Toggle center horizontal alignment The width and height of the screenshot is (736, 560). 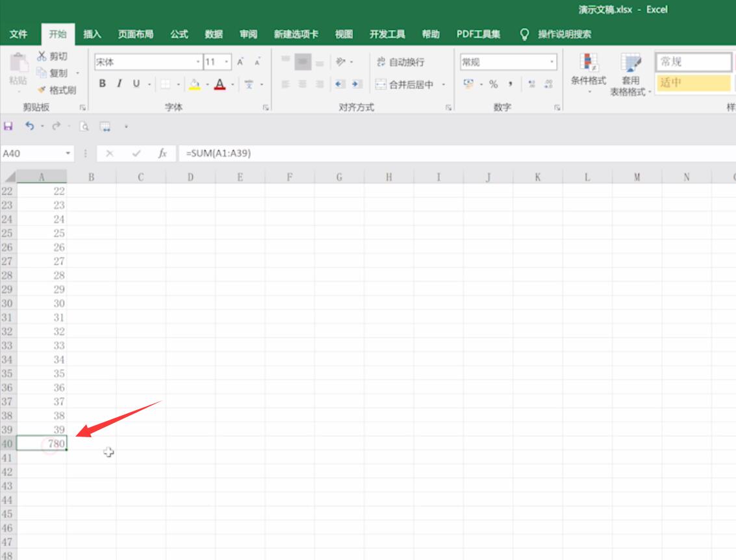[303, 84]
